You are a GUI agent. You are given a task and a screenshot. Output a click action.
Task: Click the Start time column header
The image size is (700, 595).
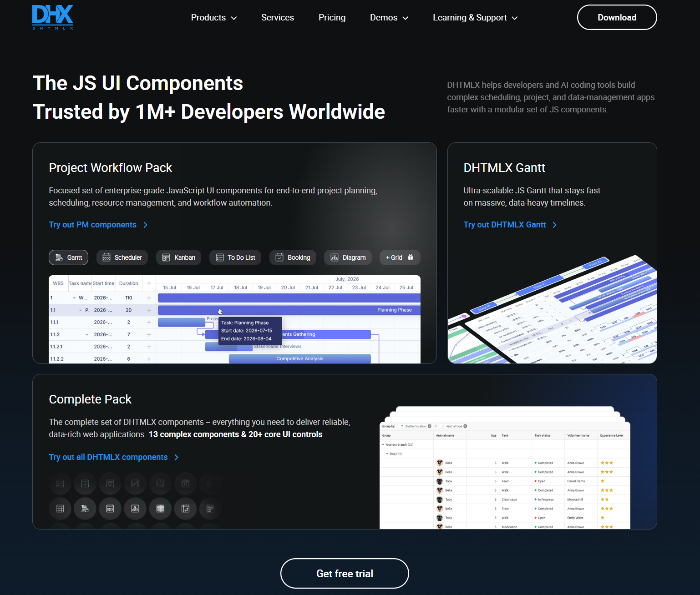(x=103, y=283)
